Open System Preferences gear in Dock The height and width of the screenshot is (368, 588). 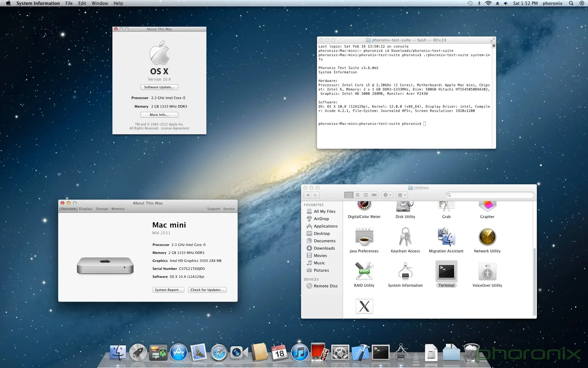[340, 353]
